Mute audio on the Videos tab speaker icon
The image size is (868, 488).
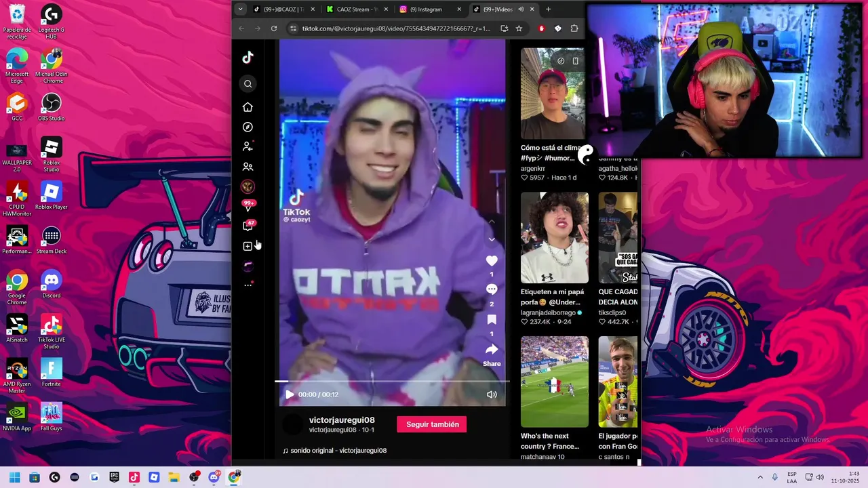521,9
